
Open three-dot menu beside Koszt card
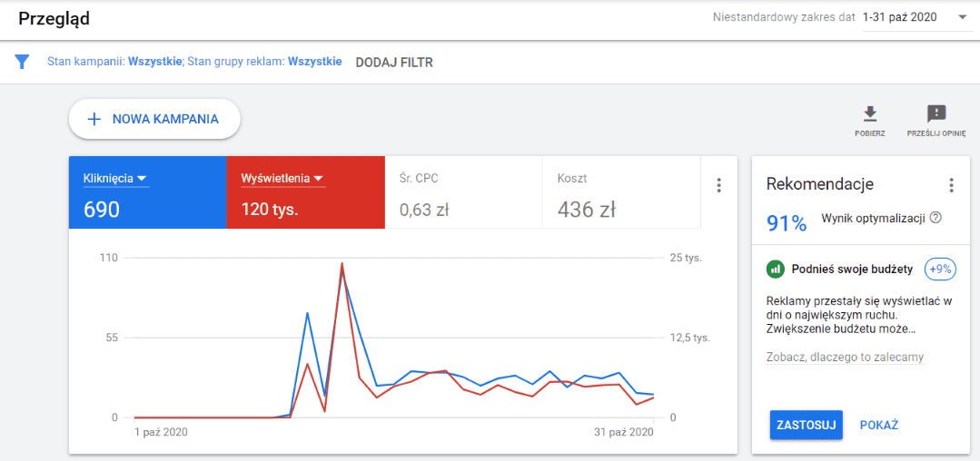[718, 185]
